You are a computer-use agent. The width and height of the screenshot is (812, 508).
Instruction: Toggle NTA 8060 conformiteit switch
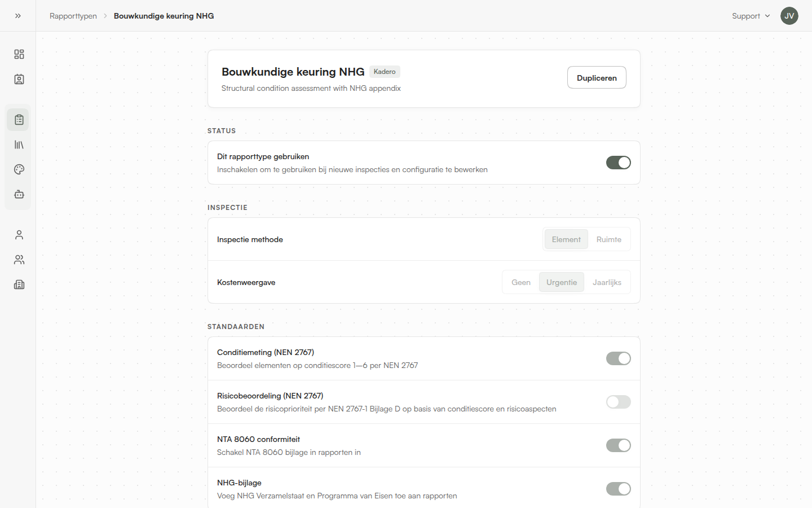point(618,445)
